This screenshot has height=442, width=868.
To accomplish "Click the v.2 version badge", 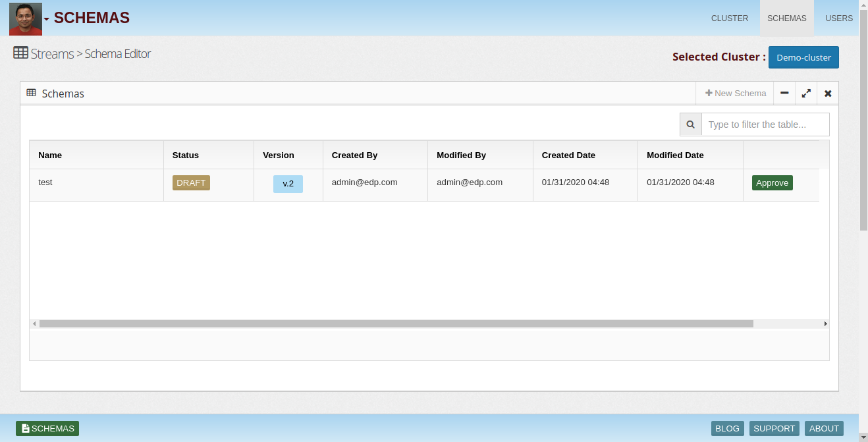I will click(288, 183).
